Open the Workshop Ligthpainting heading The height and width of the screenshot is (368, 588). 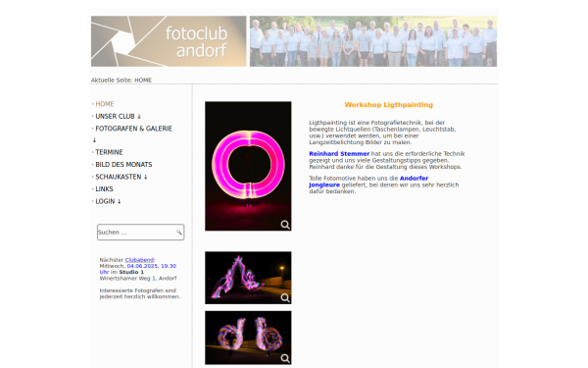(388, 105)
